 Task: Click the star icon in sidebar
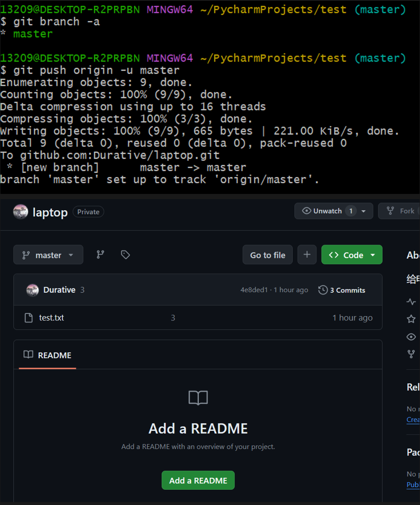(411, 319)
